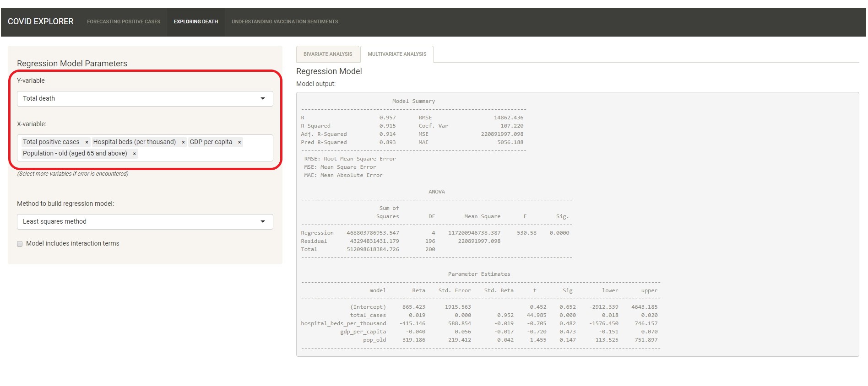Click the Y-variable dropdown caret arrow
The width and height of the screenshot is (868, 386).
coord(263,99)
